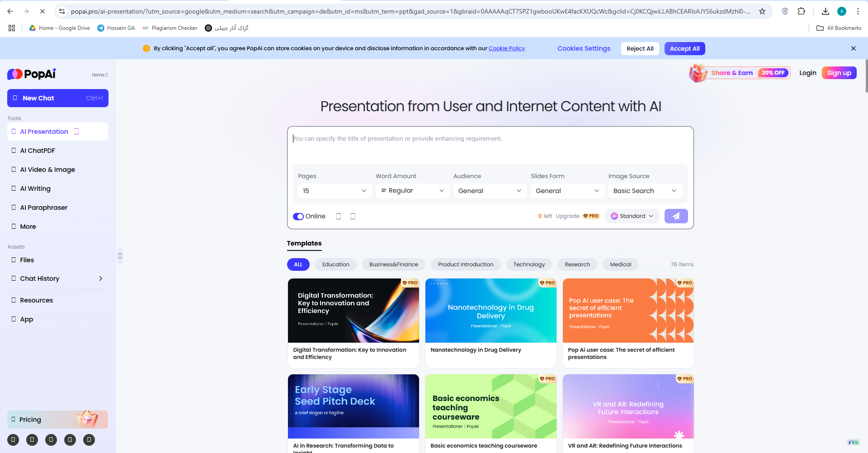
Task: Click Reject All cookies
Action: tap(640, 48)
